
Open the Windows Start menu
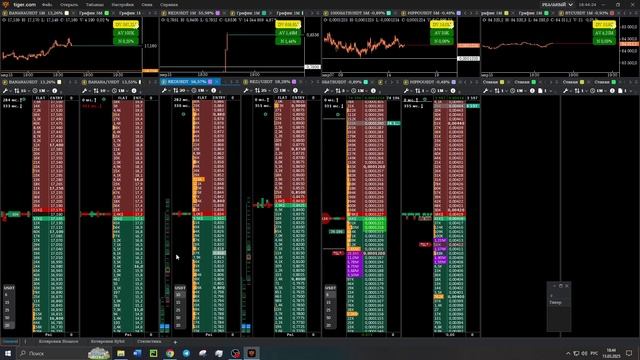click(7, 353)
